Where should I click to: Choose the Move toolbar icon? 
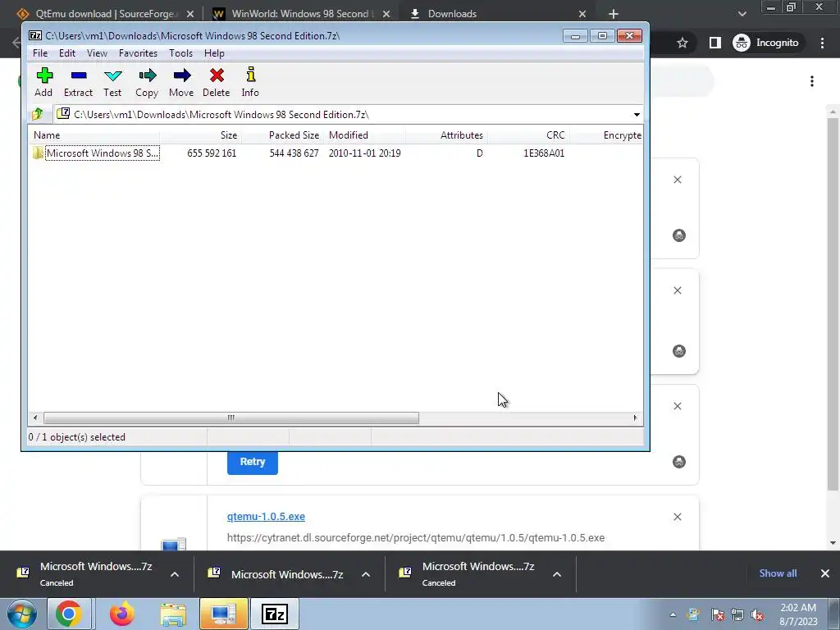(181, 82)
